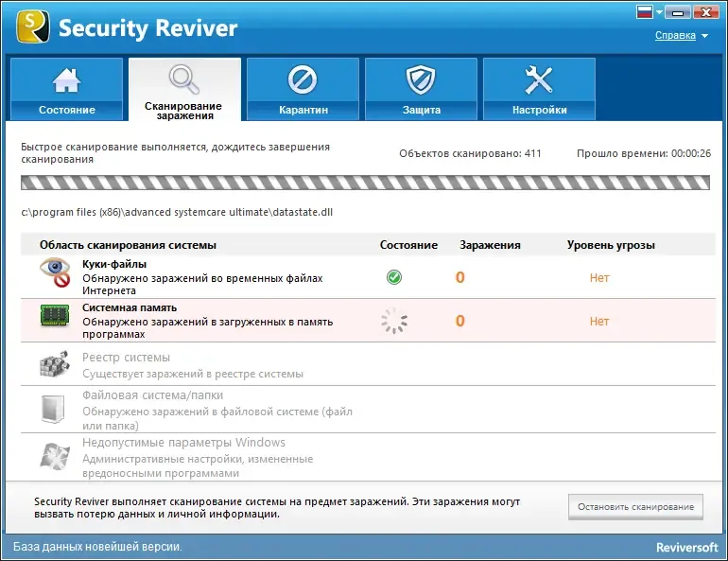Close the Security Reviver window
Viewport: 728px width, 561px height.
[x=705, y=12]
